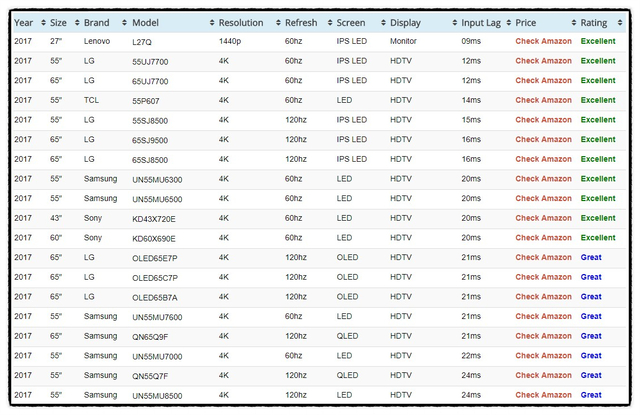Open Check Amazon link for Samsung QN55Q7F
640x415 pixels.
543,375
